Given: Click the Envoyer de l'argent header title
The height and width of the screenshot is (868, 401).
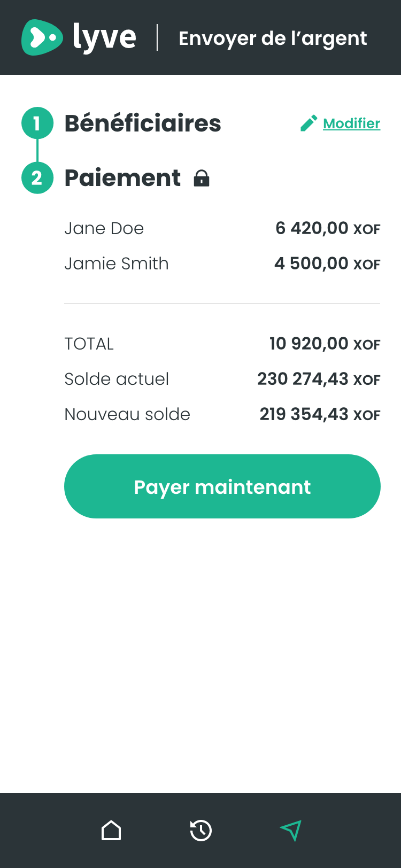Looking at the screenshot, I should [x=273, y=38].
